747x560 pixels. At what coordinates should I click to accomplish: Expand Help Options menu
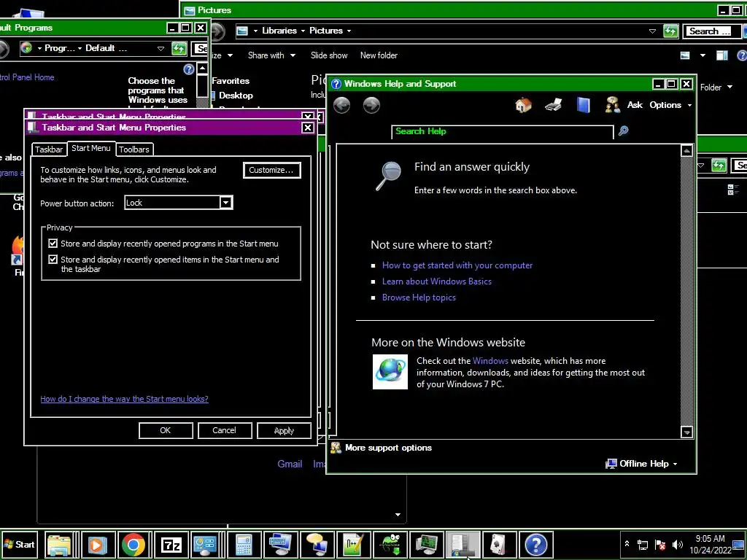pos(671,105)
